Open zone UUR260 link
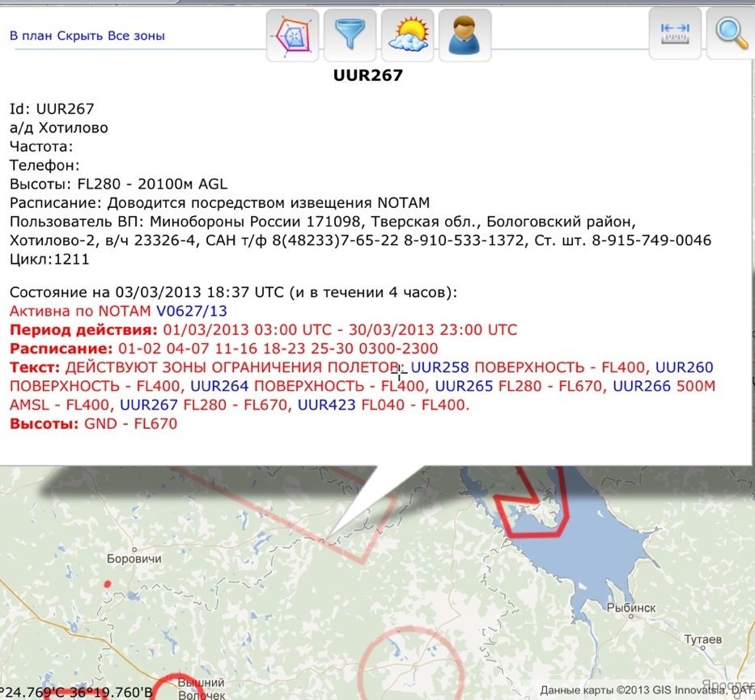 (x=685, y=367)
